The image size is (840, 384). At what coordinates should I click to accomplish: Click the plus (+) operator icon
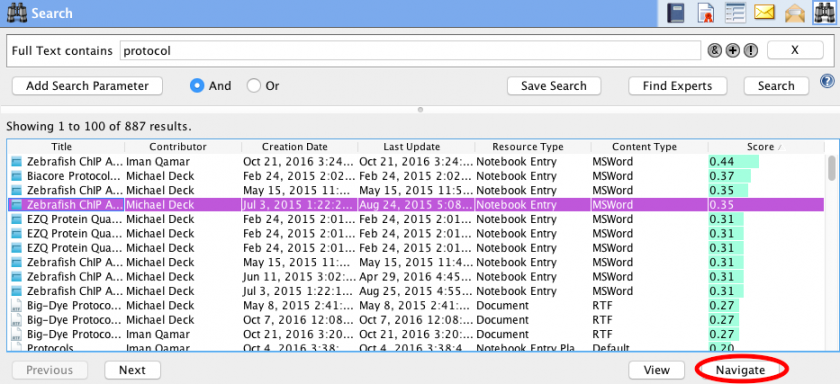point(732,50)
